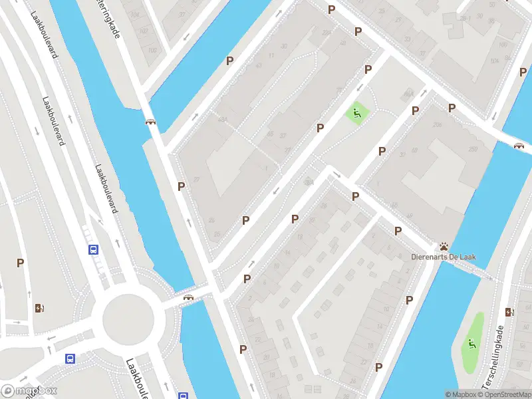Click the roundabout center island
The width and height of the screenshot is (532, 399).
coord(128,319)
